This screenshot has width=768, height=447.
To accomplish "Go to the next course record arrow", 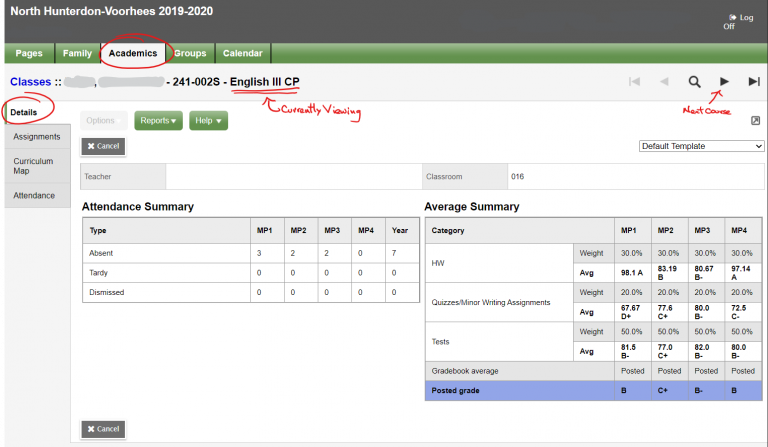I will (725, 81).
